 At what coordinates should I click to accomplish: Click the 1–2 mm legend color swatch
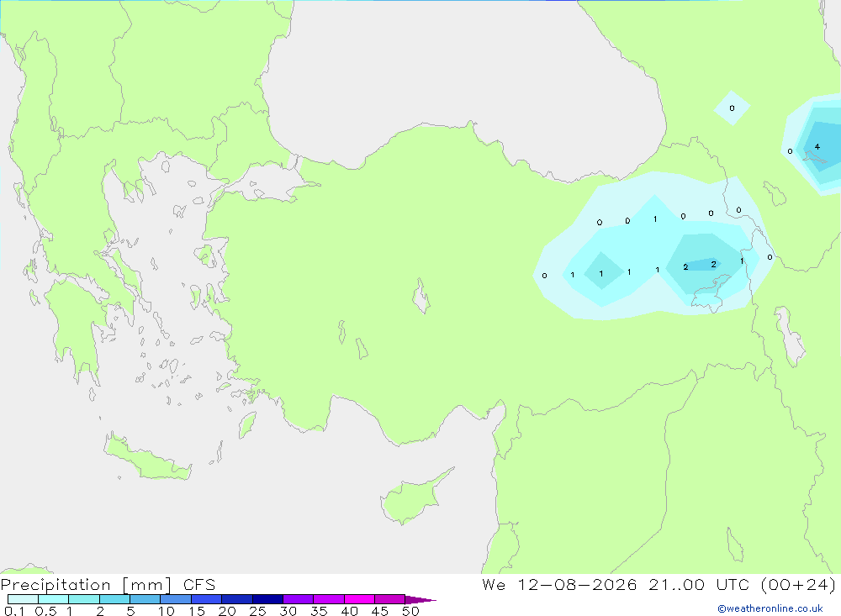(x=84, y=599)
